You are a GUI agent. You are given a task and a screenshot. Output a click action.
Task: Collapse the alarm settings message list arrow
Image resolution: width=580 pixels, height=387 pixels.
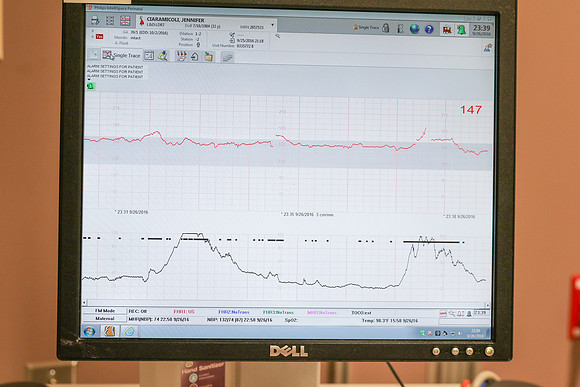tap(89, 80)
